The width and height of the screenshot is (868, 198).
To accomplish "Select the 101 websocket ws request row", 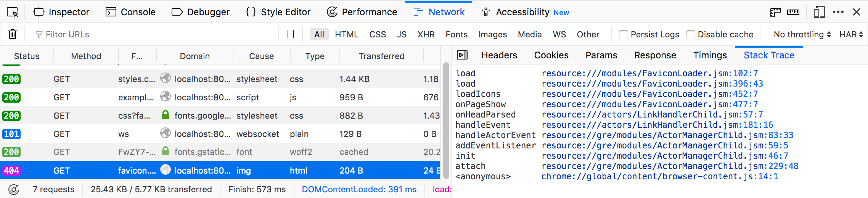I will point(220,134).
